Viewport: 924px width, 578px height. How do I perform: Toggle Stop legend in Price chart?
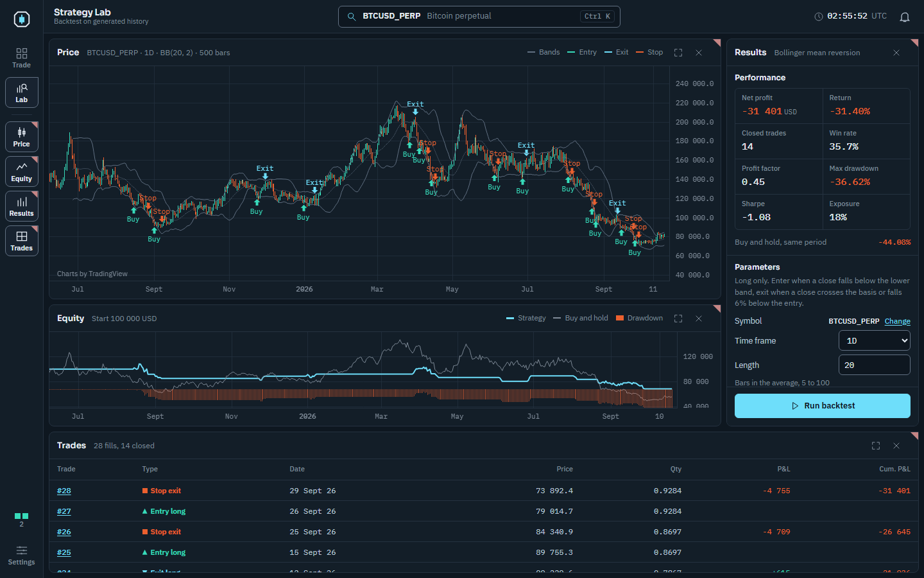(x=649, y=53)
